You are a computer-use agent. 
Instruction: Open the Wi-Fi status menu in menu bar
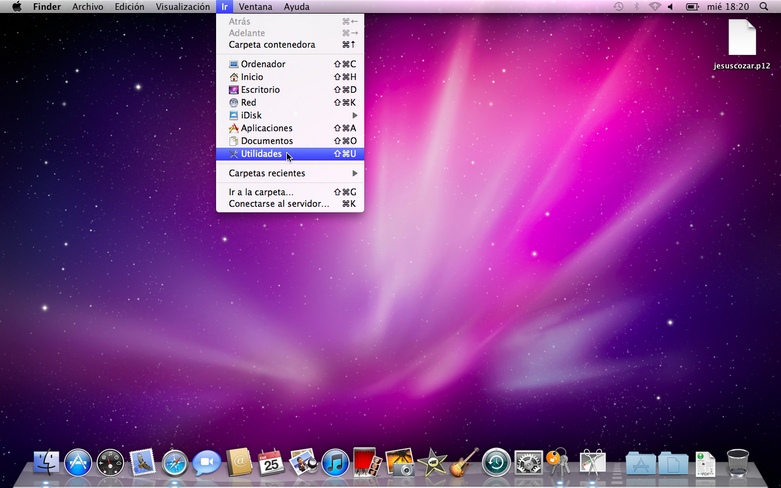(x=654, y=6)
